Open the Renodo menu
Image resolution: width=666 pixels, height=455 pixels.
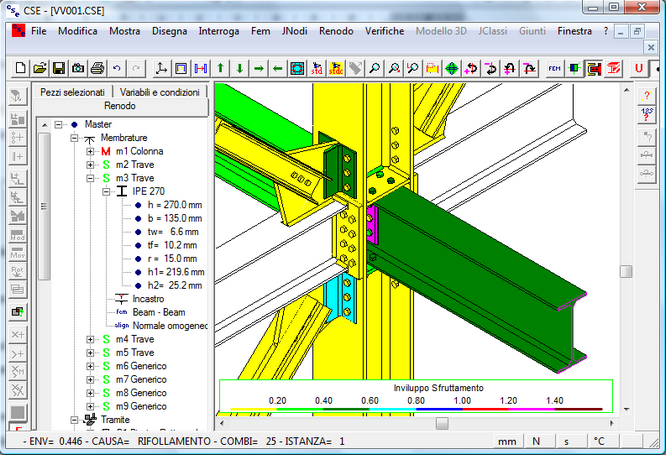(335, 31)
